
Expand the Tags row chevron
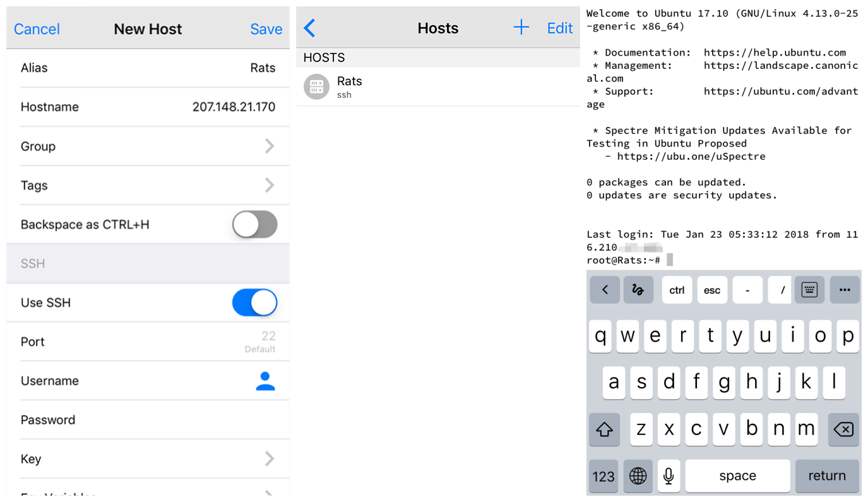(x=270, y=185)
